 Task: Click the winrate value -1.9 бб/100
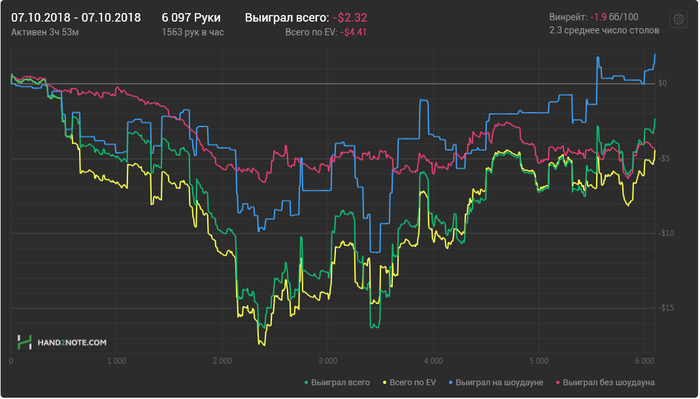(x=614, y=17)
